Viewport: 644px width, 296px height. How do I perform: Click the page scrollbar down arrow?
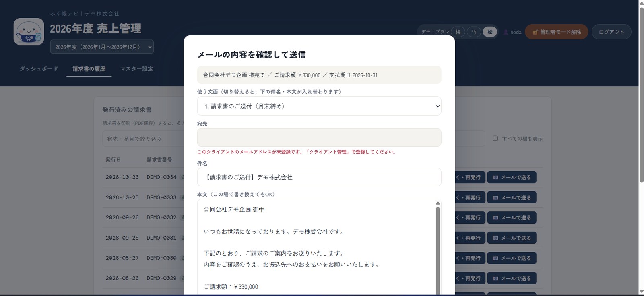(x=641, y=292)
